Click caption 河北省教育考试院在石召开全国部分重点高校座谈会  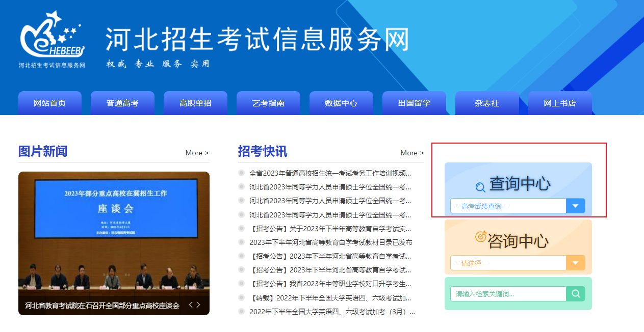click(x=102, y=306)
